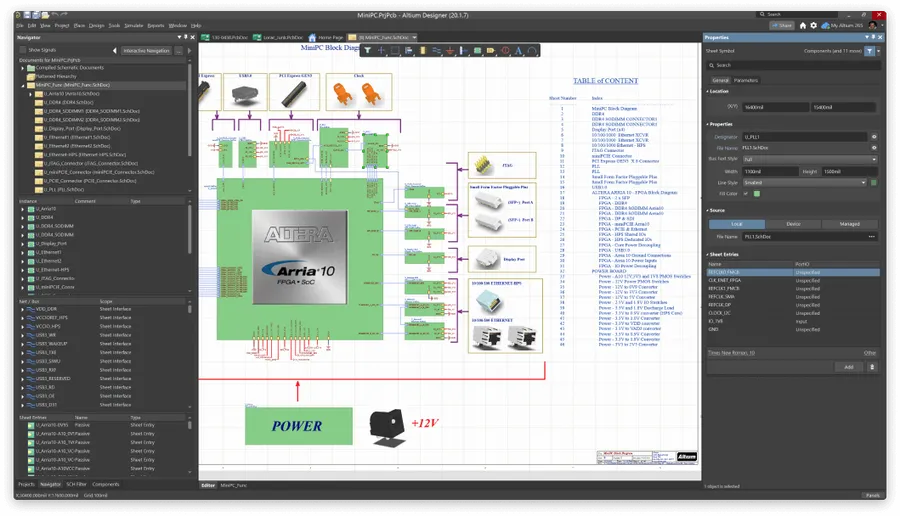
Task: Choose the rectangle selection tool in the active bar
Action: click(395, 51)
